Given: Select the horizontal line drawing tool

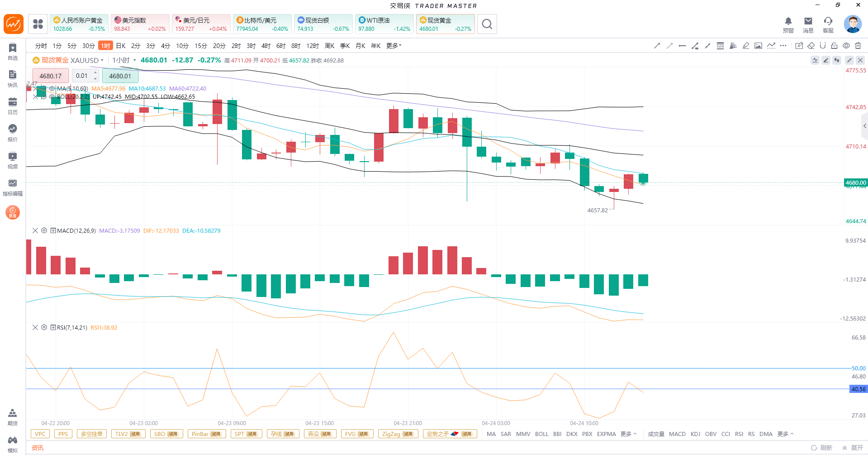Looking at the screenshot, I should pos(683,46).
